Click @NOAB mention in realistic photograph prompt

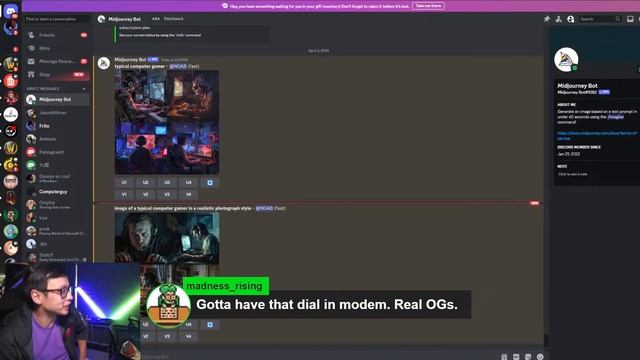(264, 208)
